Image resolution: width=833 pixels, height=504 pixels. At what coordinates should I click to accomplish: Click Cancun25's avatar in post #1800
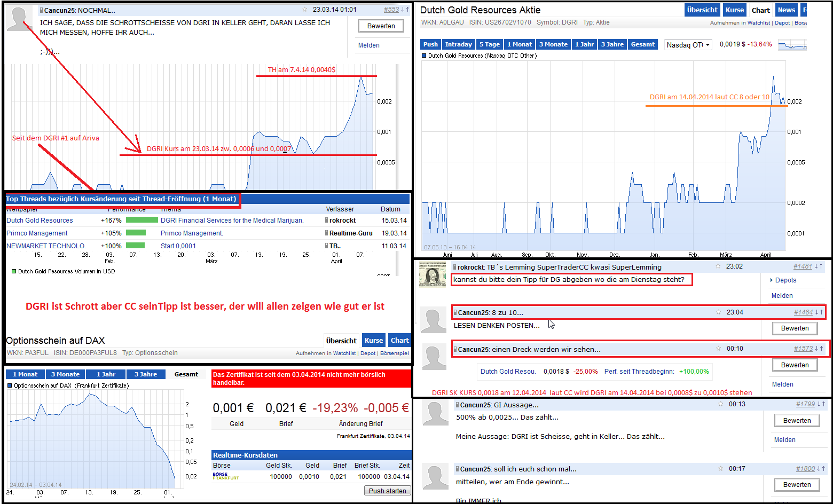(435, 477)
